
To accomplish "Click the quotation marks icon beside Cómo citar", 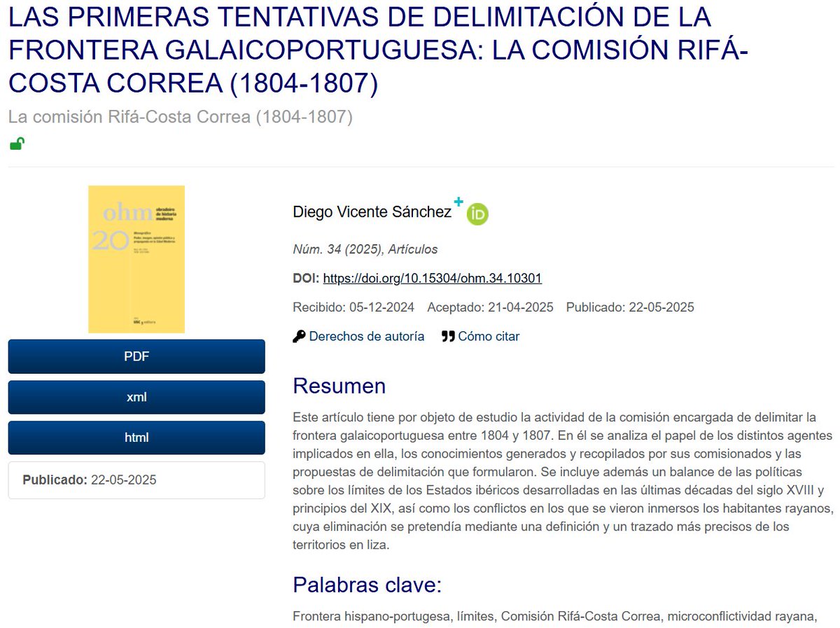I will coord(448,337).
